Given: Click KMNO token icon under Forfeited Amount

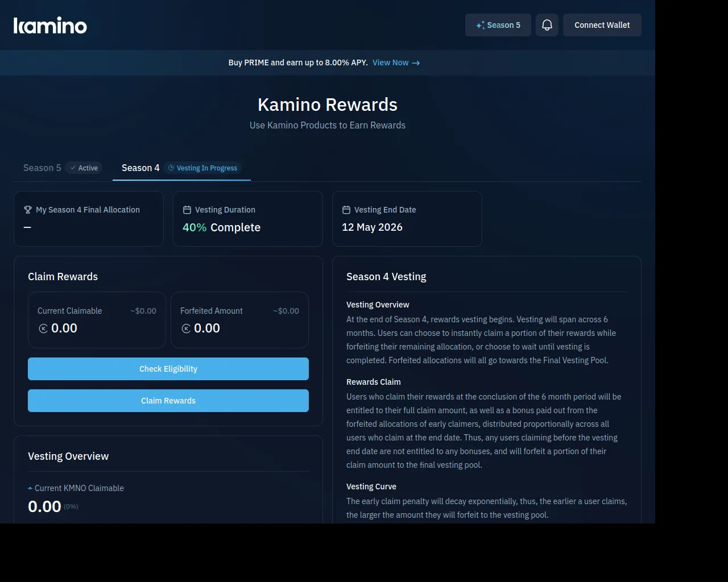Looking at the screenshot, I should click(x=186, y=329).
